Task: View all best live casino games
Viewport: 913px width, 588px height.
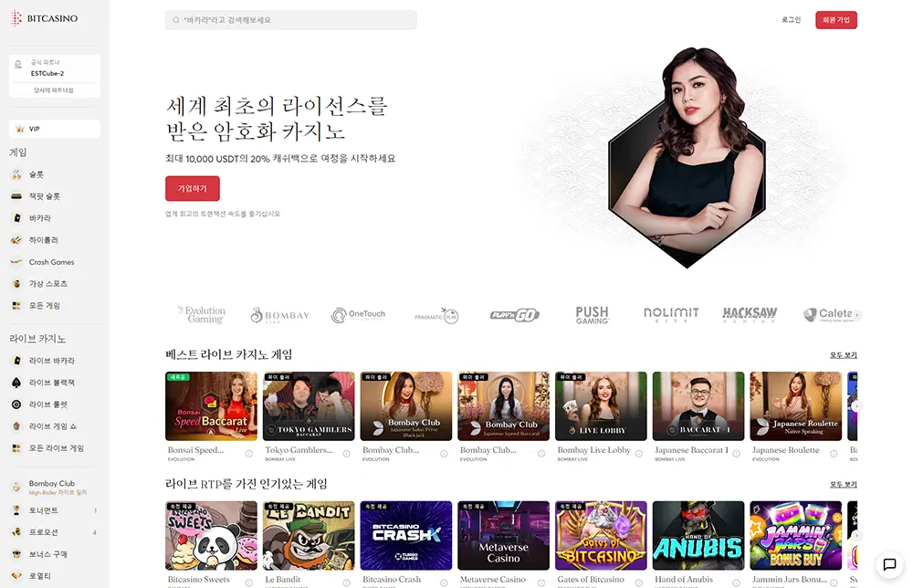Action: point(843,354)
